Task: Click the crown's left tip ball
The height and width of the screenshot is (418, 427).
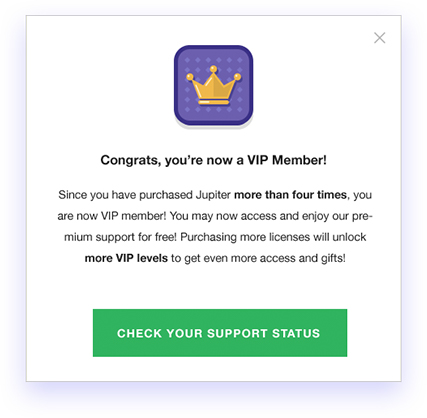Action: coord(190,77)
